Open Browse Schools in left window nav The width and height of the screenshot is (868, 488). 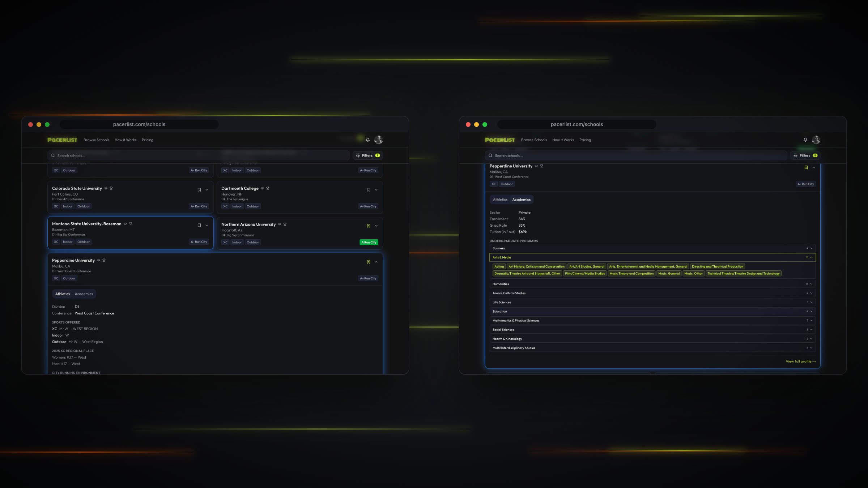pos(96,140)
